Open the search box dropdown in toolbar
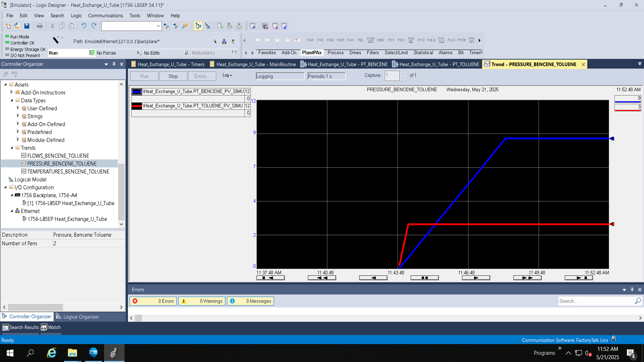644x362 pixels. click(x=158, y=26)
